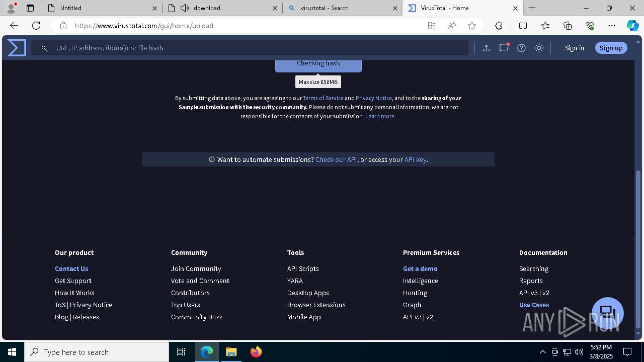Viewport: 644px width, 362px height.
Task: Open the API key link
Action: click(416, 159)
